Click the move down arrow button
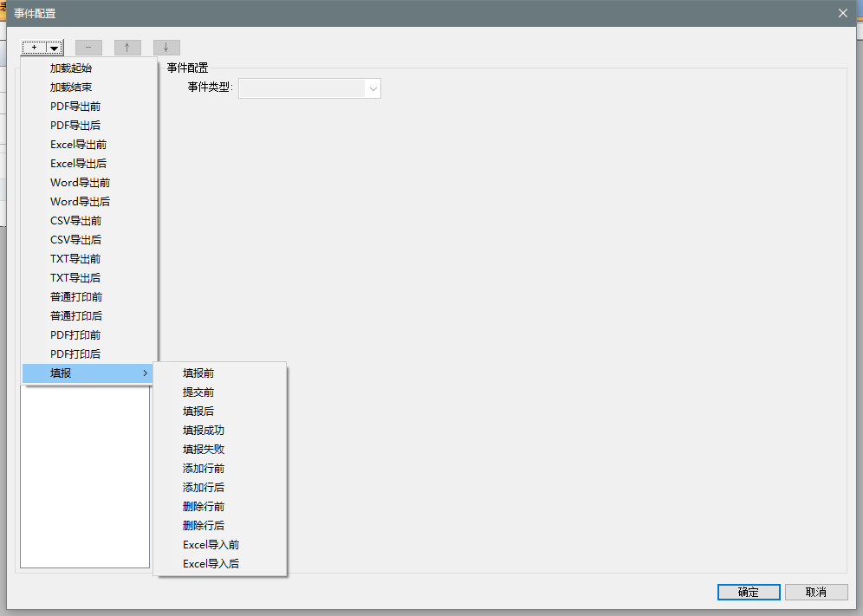 166,48
